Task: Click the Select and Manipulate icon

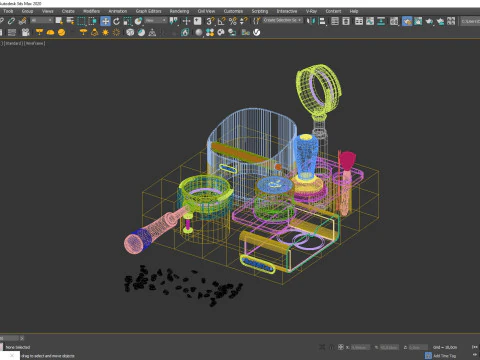Action: [186, 21]
